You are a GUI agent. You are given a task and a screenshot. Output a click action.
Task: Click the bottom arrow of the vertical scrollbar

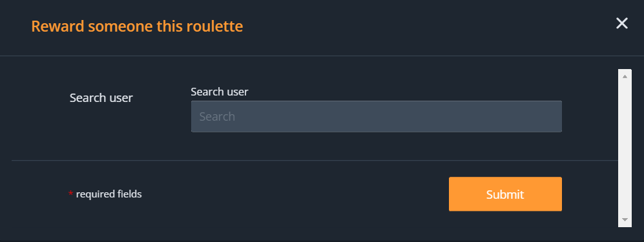point(625,220)
